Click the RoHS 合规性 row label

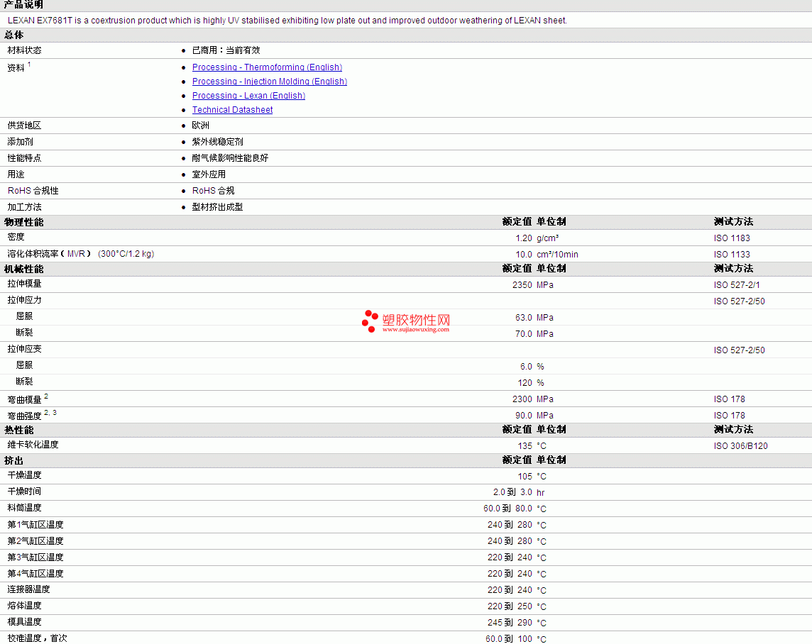[33, 190]
